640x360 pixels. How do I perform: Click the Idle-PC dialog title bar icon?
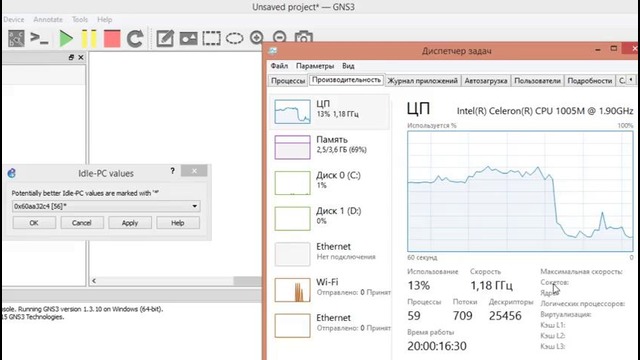[x=11, y=173]
